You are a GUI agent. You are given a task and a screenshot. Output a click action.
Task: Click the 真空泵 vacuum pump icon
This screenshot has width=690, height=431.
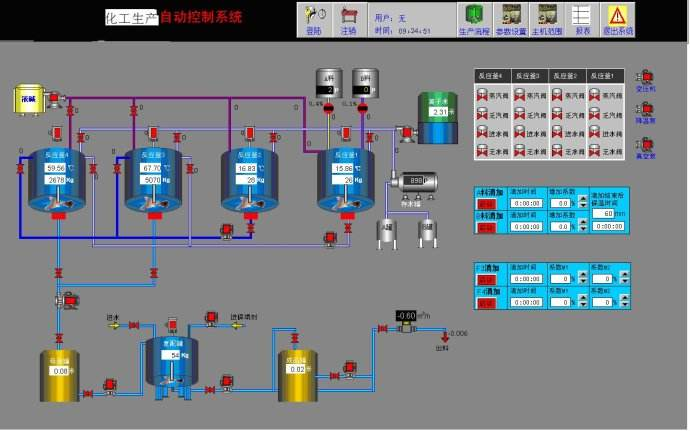coord(645,142)
